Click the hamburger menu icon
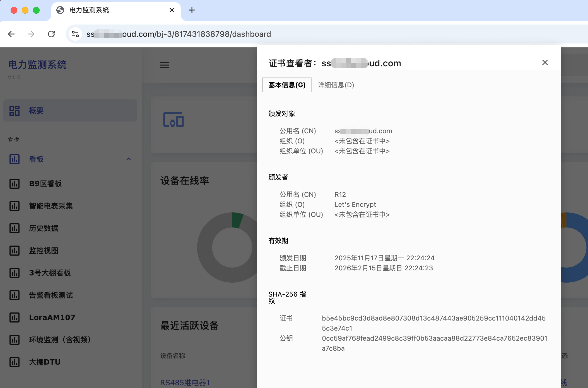This screenshot has width=588, height=388. coord(164,65)
